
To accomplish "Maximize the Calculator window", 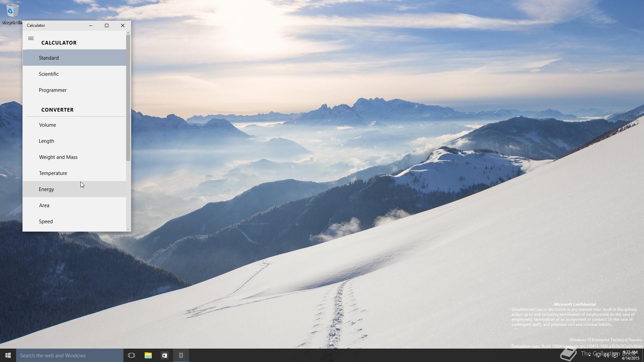I will pos(107,25).
